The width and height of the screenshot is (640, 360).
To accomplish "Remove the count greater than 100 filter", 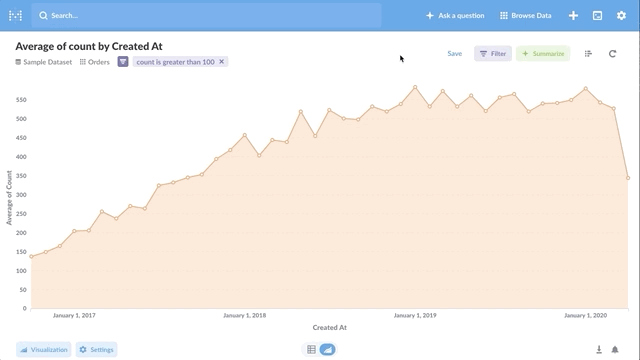I will 222,62.
